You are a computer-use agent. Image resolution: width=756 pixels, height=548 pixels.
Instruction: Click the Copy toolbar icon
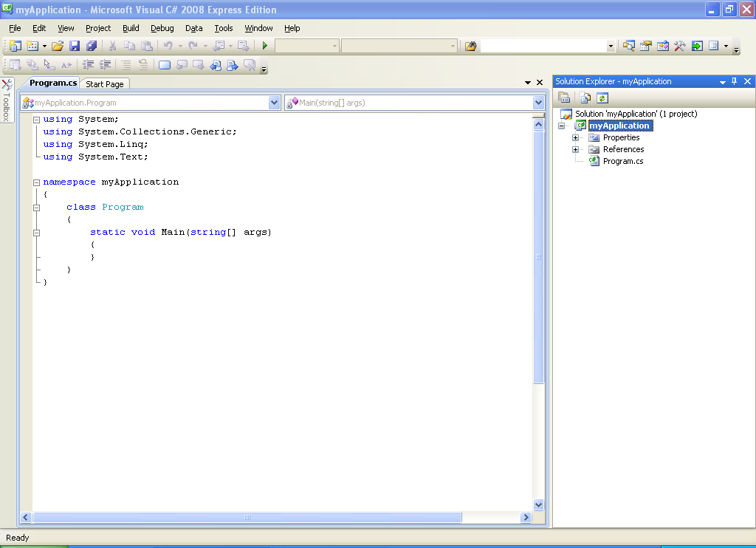click(x=129, y=46)
